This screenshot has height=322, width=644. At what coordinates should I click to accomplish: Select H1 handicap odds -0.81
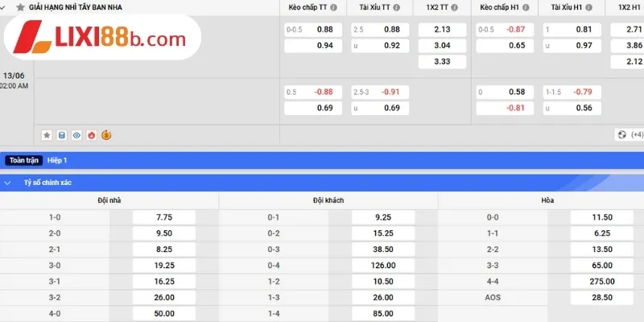pyautogui.click(x=505, y=108)
